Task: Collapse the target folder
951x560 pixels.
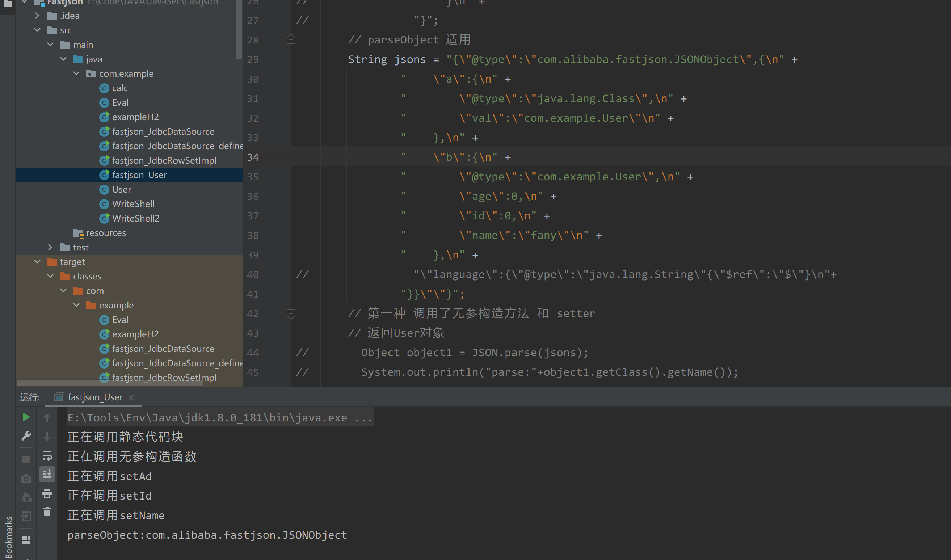Action: tap(37, 261)
